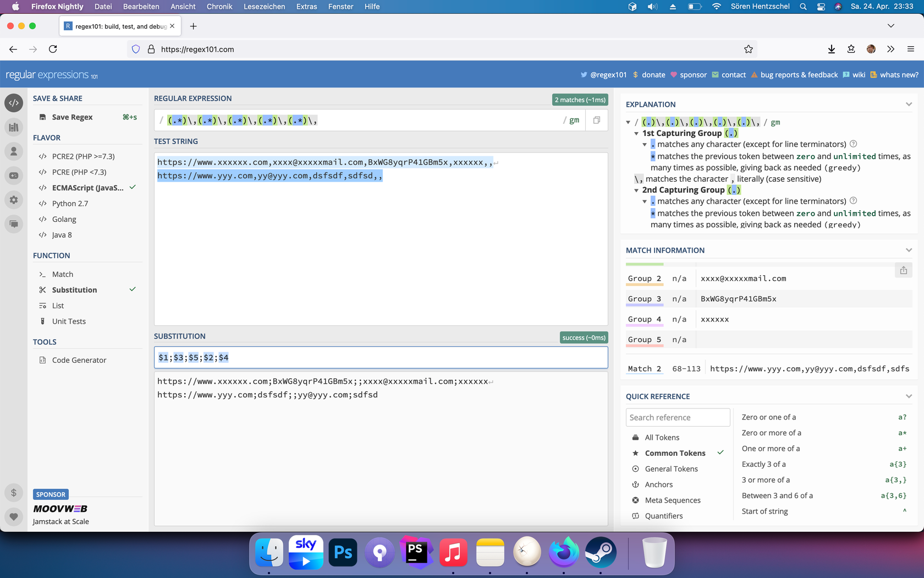This screenshot has height=578, width=924.
Task: Copy regex to clipboard icon
Action: point(597,120)
